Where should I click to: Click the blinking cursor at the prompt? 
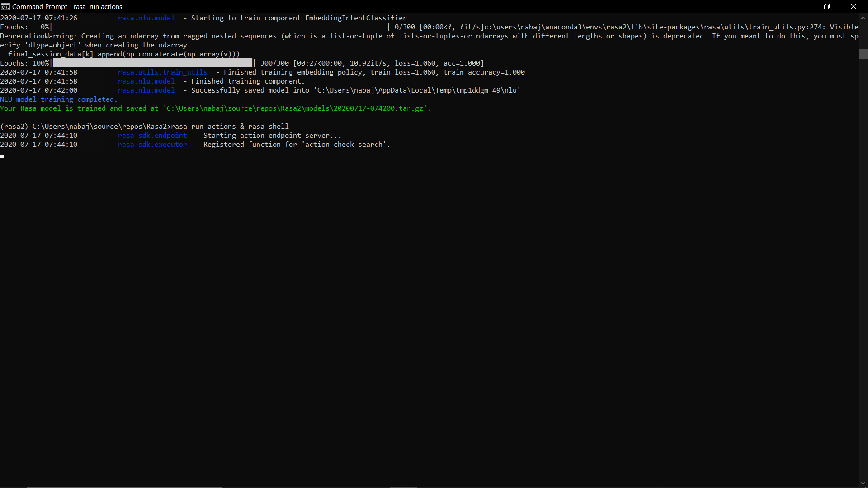pos(2,156)
